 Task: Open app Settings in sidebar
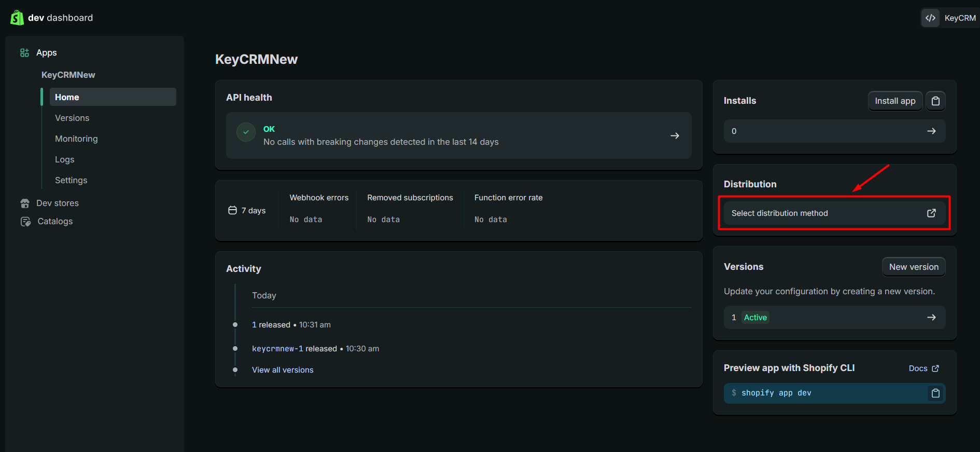[71, 181]
